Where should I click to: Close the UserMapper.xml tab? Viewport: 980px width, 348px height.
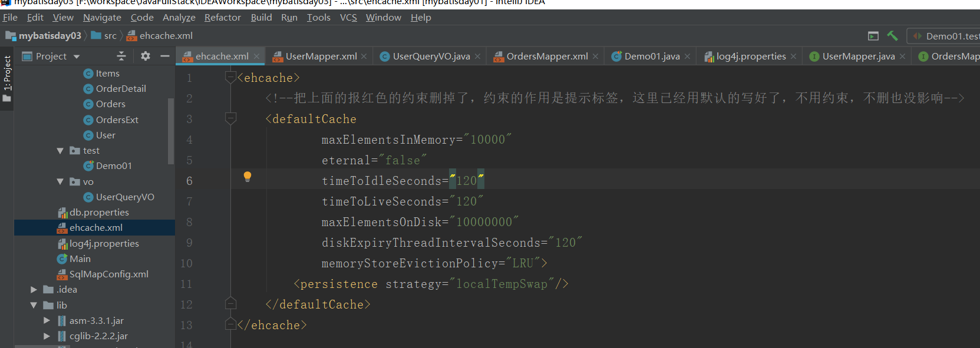pos(364,56)
